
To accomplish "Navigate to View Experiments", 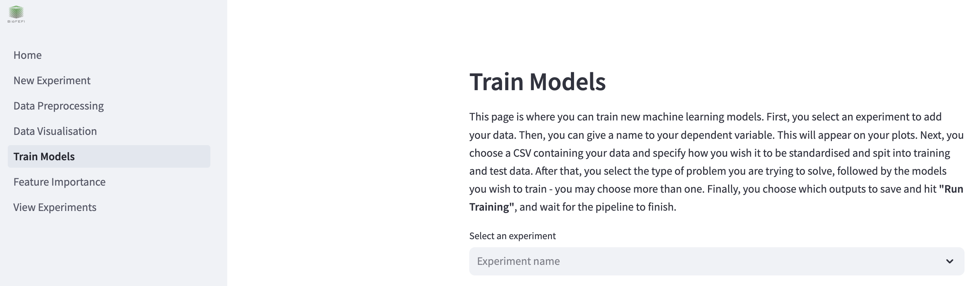I will 55,207.
